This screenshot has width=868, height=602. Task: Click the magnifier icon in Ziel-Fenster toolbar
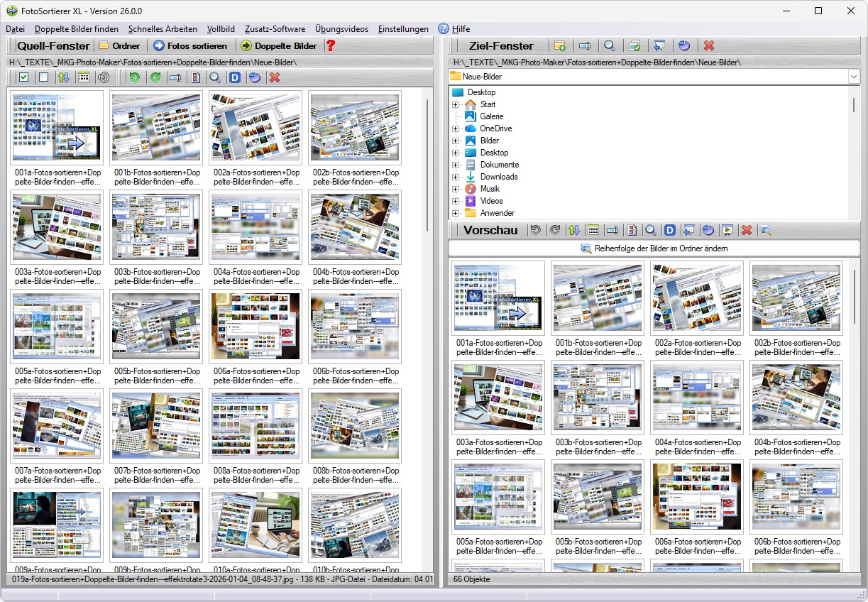(609, 46)
